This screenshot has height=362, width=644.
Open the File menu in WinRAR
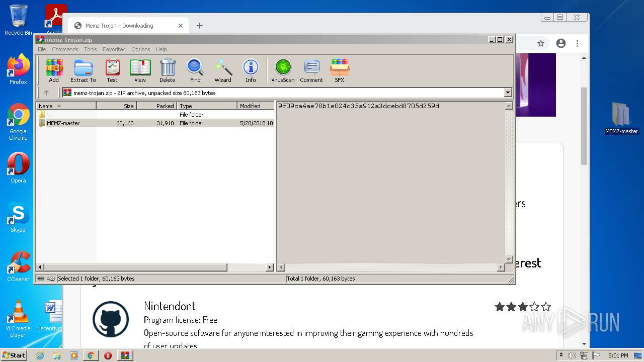coord(42,49)
